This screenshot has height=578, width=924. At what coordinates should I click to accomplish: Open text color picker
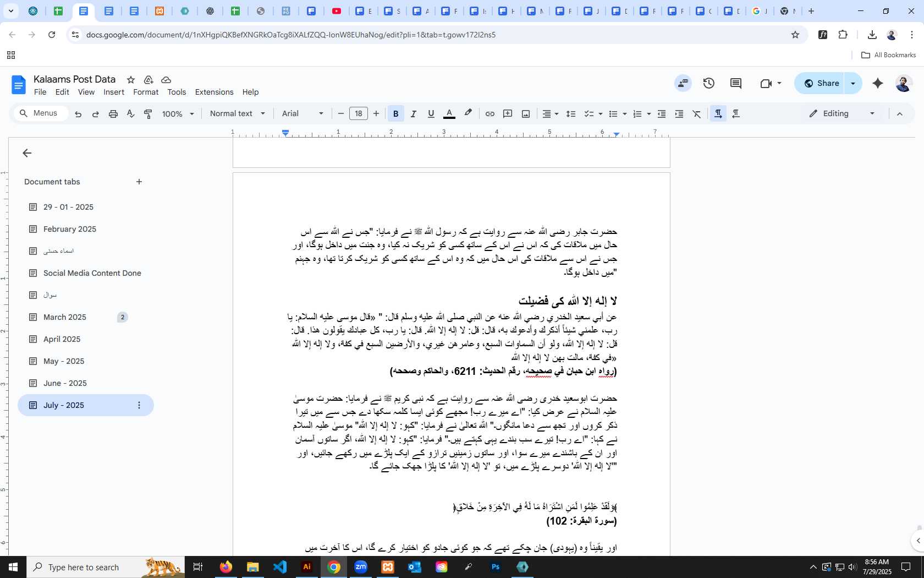point(449,114)
